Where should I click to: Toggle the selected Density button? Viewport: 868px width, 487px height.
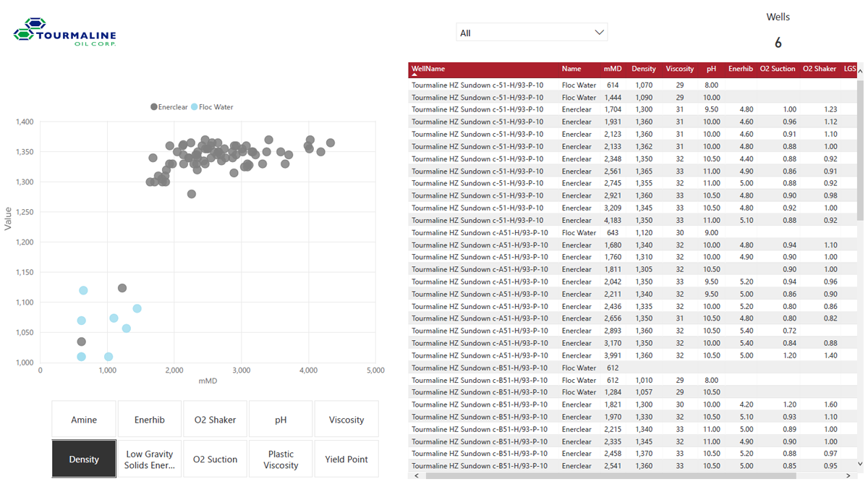click(x=84, y=459)
